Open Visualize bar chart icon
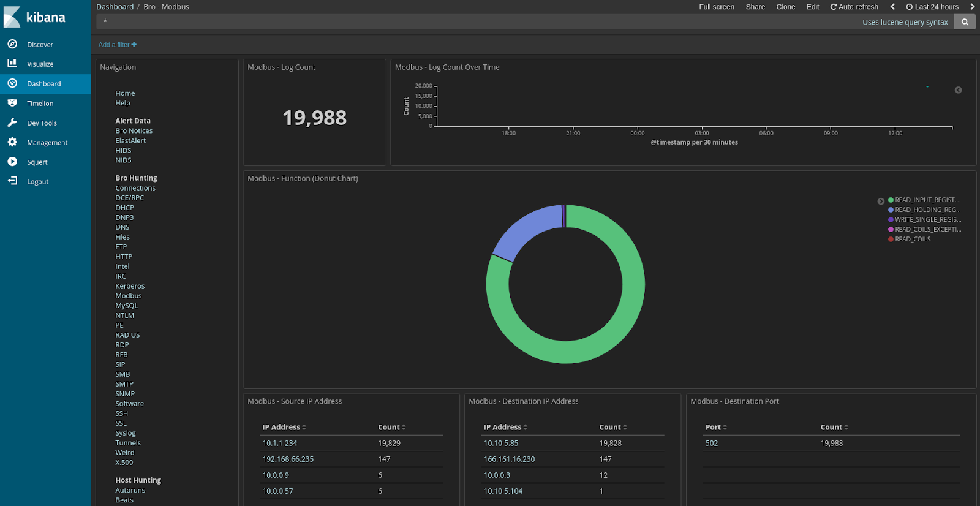This screenshot has height=506, width=980. point(12,63)
